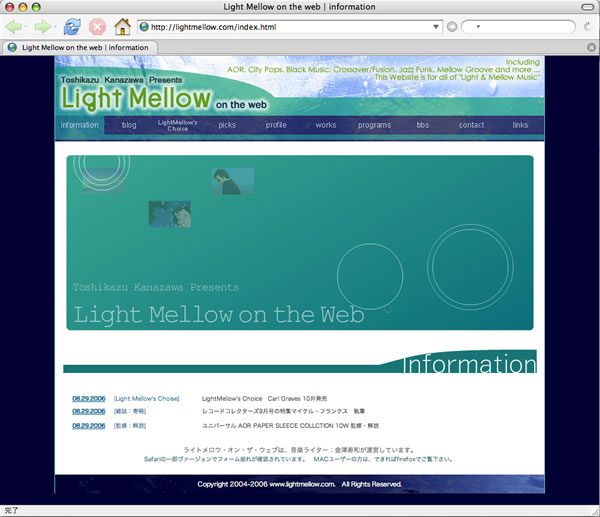The image size is (600, 517).
Task: Click the browser Forward arrow button
Action: click(42, 27)
